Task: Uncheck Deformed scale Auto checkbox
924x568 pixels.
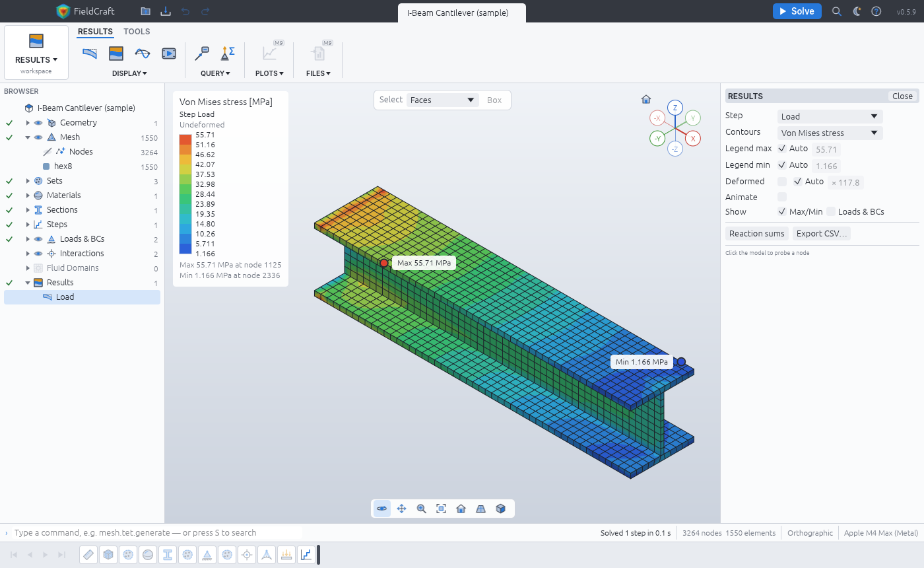Action: pos(798,182)
